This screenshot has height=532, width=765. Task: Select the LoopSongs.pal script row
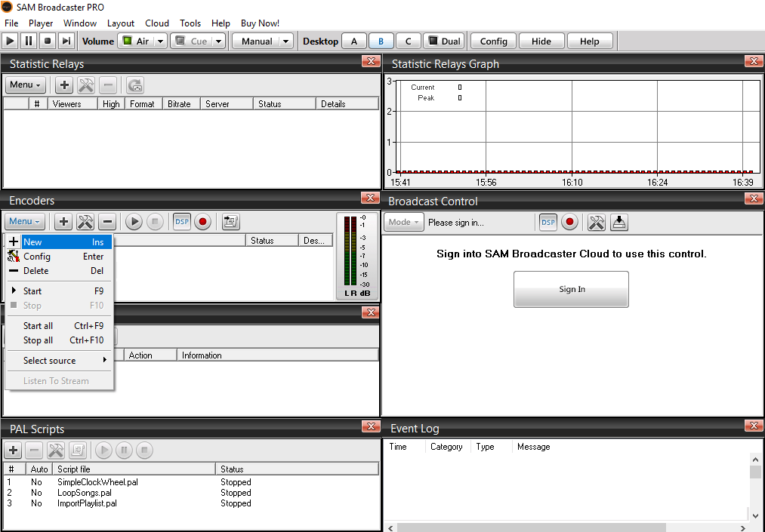point(191,493)
